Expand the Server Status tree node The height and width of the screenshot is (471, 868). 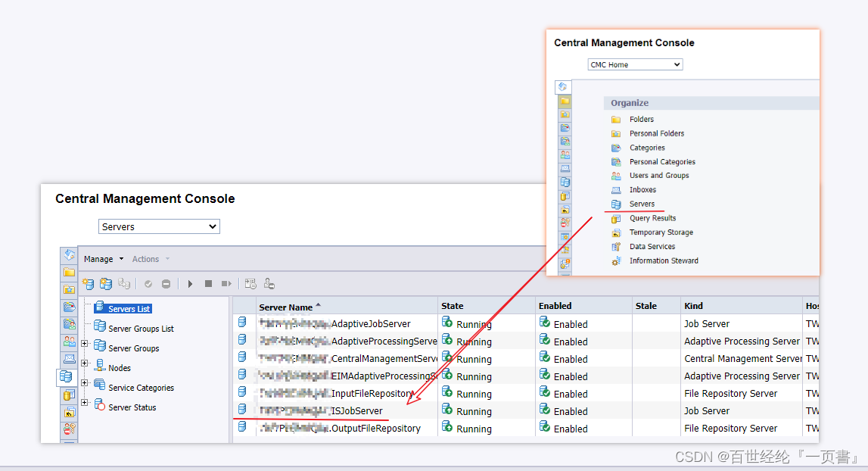[84, 402]
